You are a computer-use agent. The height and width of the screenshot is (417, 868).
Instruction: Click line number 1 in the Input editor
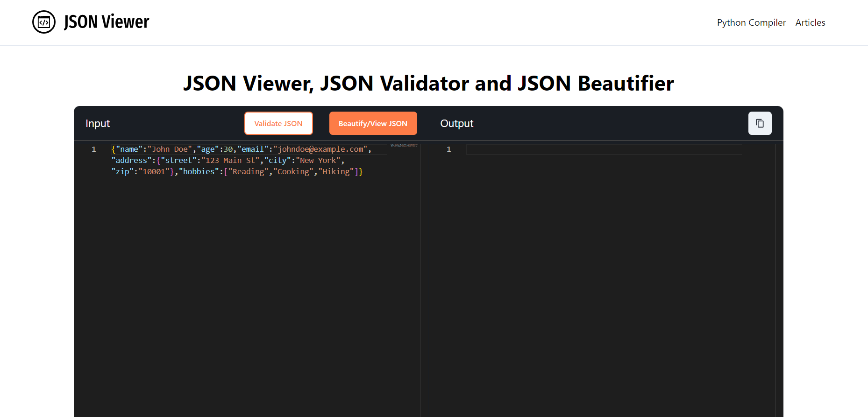[x=93, y=149]
